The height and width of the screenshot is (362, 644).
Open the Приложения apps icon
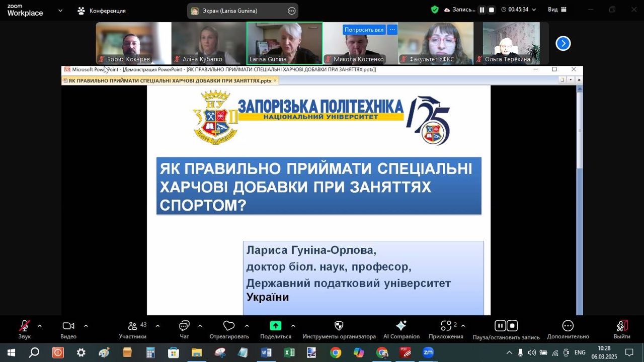click(446, 326)
